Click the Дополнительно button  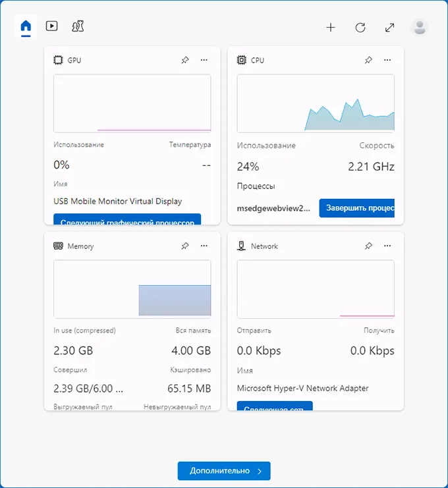(224, 471)
